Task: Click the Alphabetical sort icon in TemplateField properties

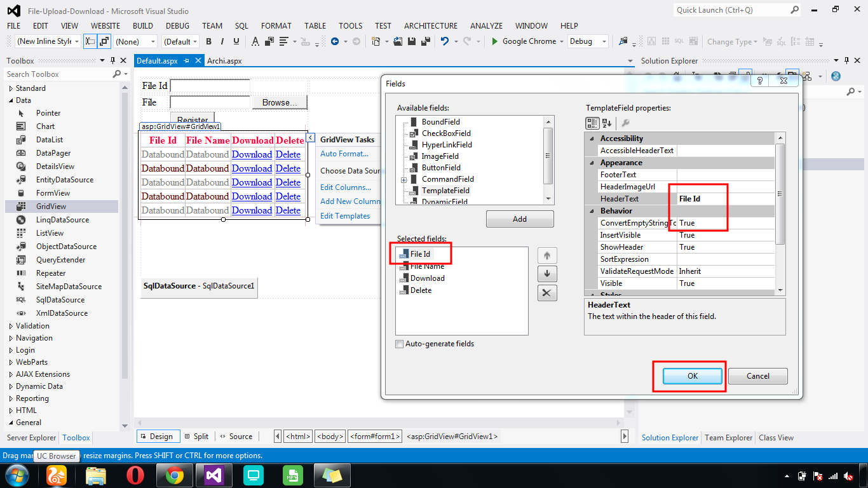Action: pyautogui.click(x=606, y=123)
